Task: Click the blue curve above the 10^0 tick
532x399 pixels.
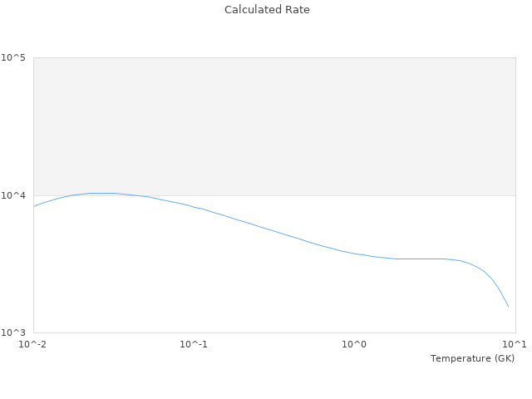Action: 354,254
